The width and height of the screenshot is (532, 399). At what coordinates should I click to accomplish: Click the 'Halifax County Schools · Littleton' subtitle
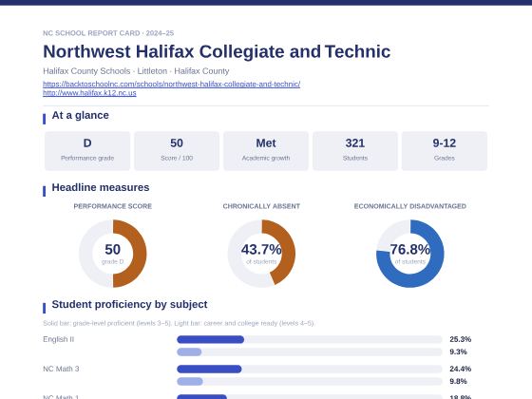136,71
